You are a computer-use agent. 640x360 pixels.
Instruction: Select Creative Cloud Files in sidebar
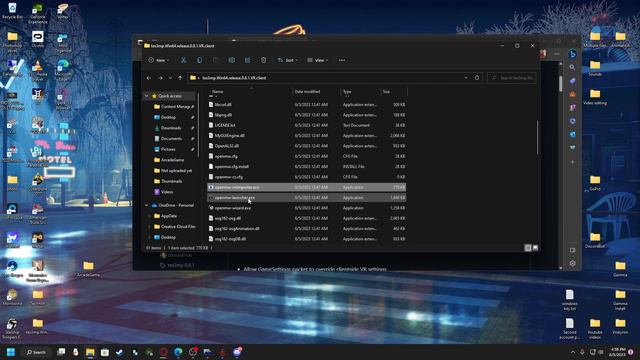pos(178,227)
